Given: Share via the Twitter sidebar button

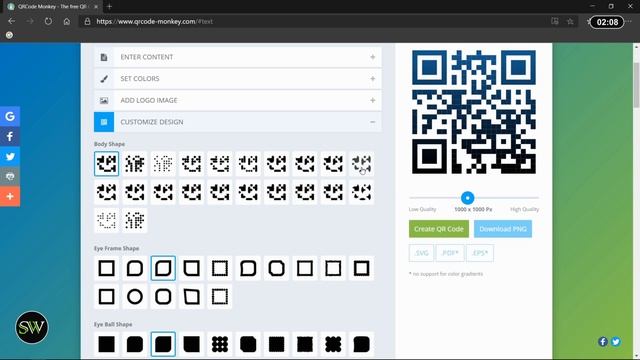Looking at the screenshot, I should point(10,156).
